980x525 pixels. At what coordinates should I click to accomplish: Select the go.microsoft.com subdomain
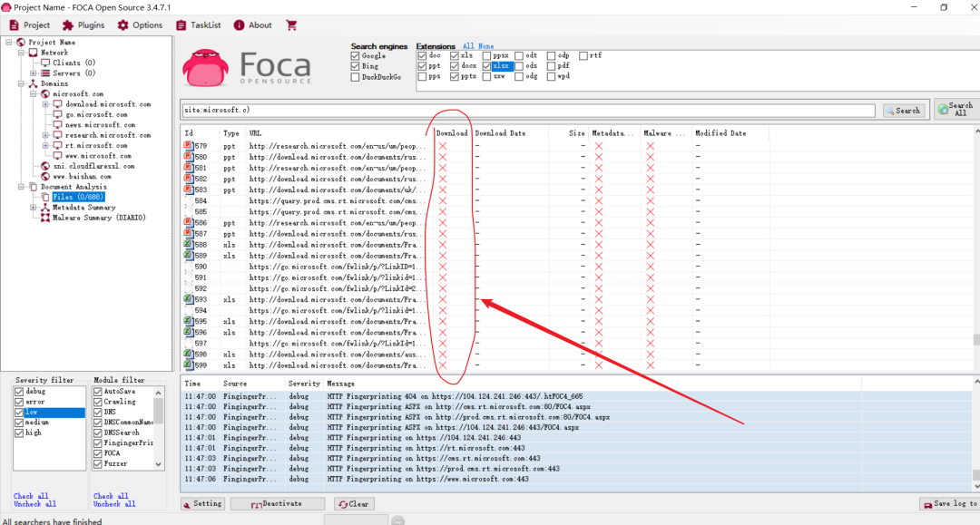point(96,115)
